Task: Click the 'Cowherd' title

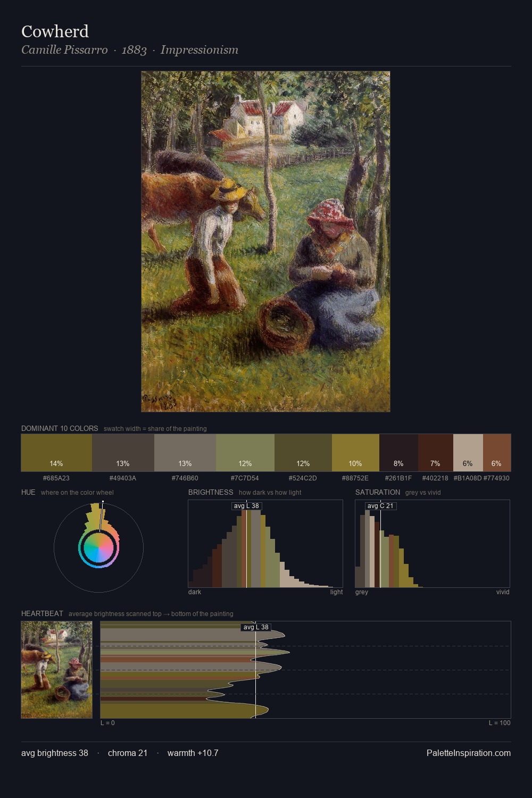Action: 55,31
